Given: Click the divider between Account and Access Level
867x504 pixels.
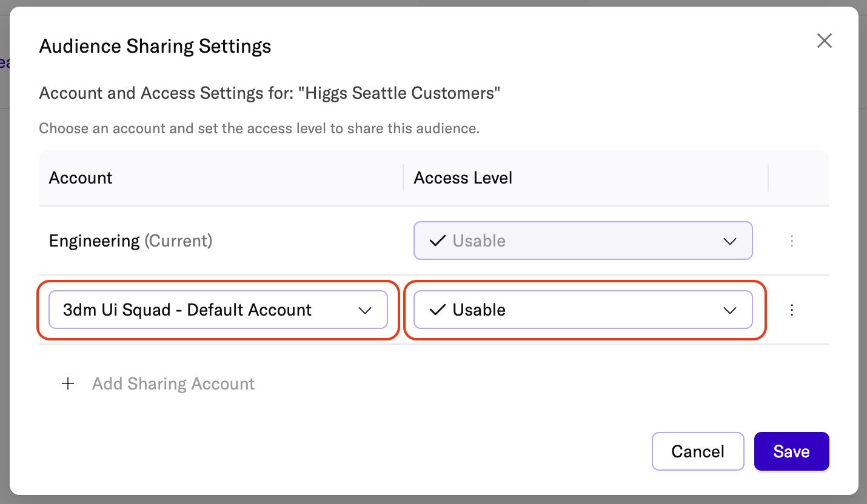Looking at the screenshot, I should 403,177.
